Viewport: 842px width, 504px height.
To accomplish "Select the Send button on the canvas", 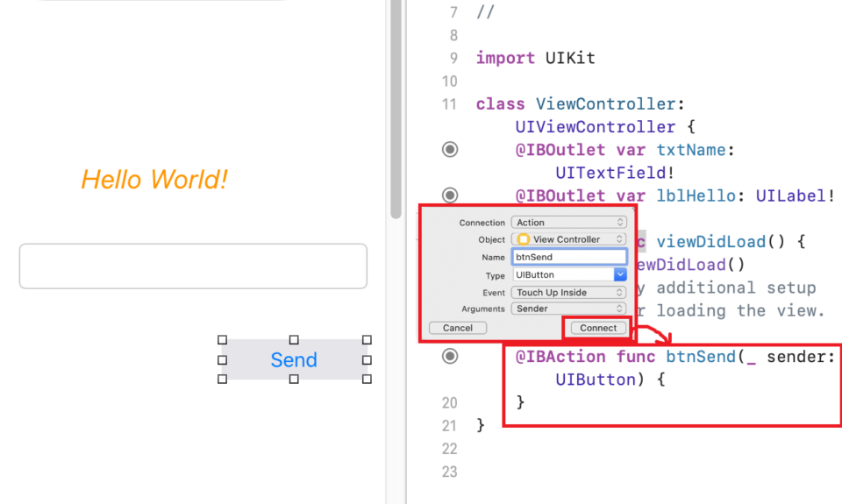I will pyautogui.click(x=295, y=359).
